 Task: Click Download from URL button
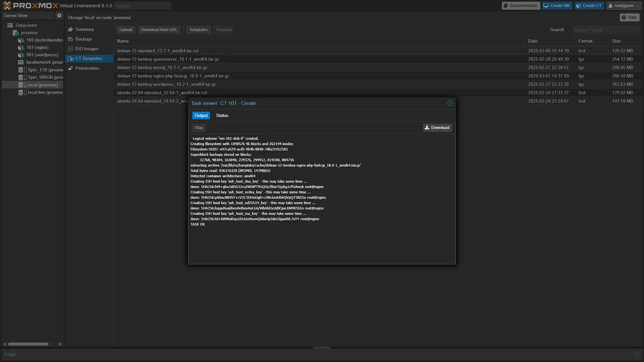pyautogui.click(x=159, y=30)
